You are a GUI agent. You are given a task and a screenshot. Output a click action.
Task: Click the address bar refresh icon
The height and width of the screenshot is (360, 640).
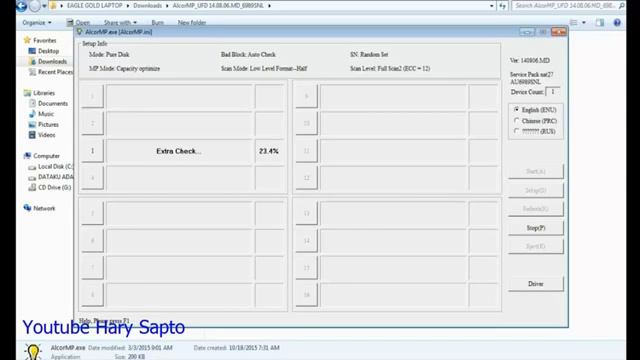click(x=502, y=6)
